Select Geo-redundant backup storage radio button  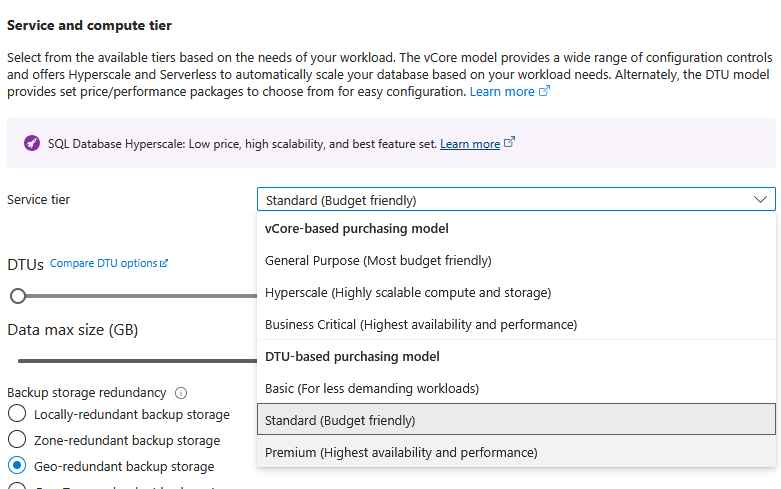(x=17, y=465)
